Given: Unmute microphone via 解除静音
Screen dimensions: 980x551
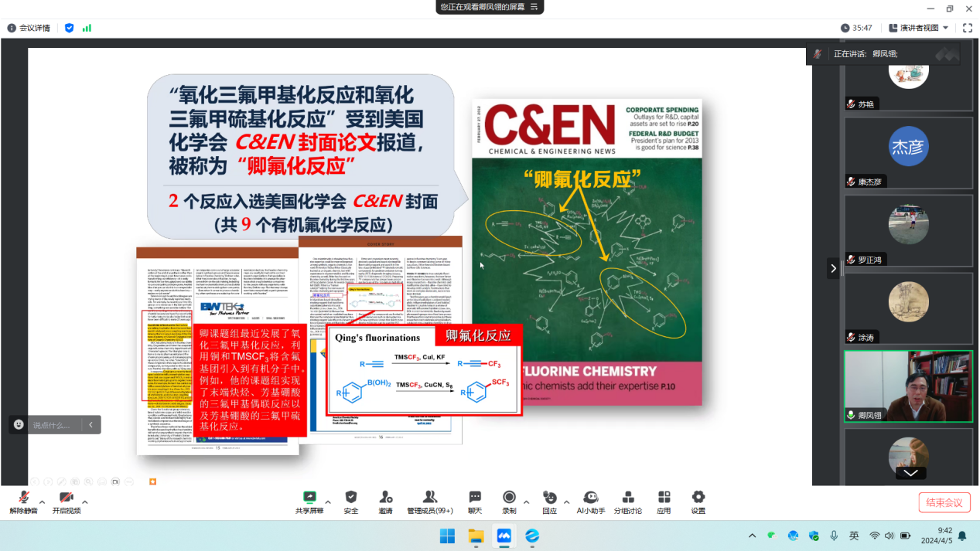Looking at the screenshot, I should [x=23, y=501].
